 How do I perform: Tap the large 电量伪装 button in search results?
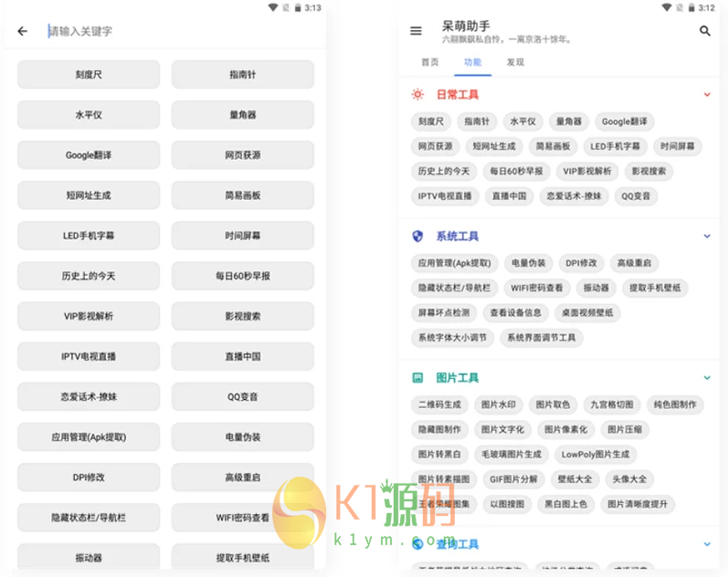pos(243,437)
